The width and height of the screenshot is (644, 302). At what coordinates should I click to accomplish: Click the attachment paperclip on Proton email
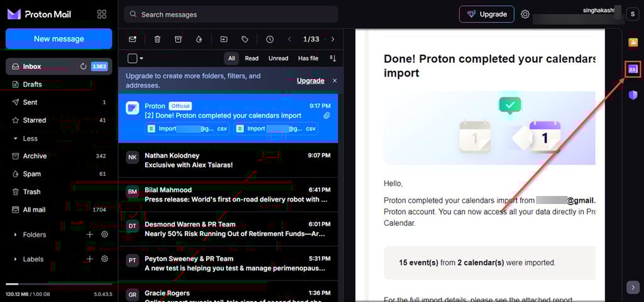pyautogui.click(x=327, y=116)
